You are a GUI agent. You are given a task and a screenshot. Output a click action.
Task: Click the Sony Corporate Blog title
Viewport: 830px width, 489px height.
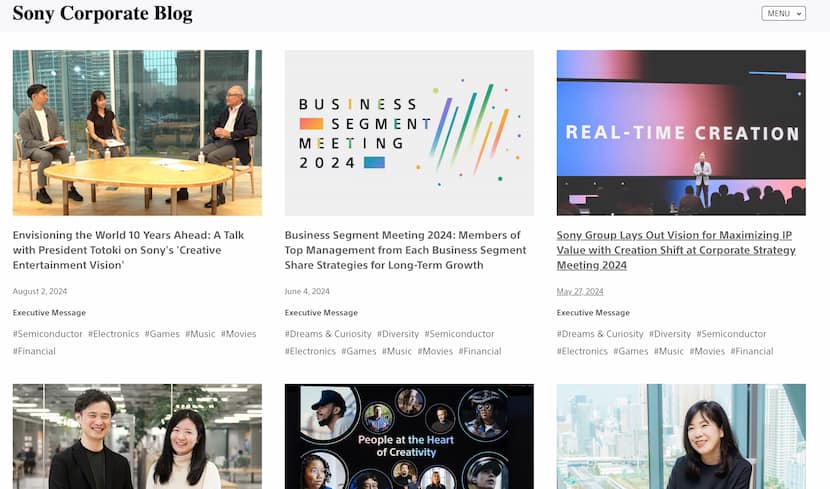(x=102, y=13)
